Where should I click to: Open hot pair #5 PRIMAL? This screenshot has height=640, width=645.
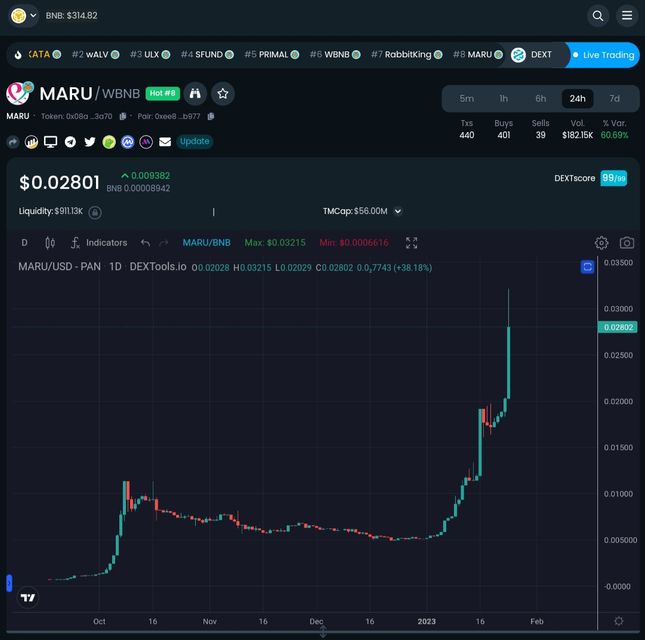[x=271, y=55]
